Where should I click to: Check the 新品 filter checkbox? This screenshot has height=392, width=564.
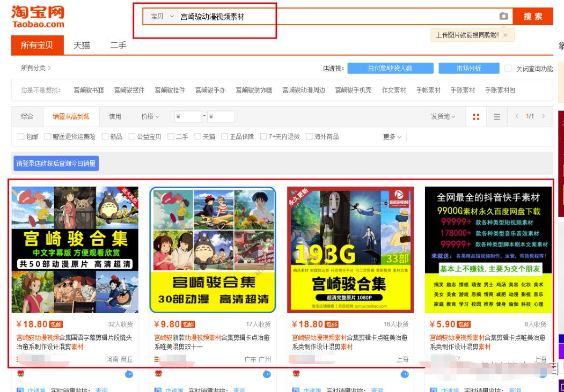point(105,137)
